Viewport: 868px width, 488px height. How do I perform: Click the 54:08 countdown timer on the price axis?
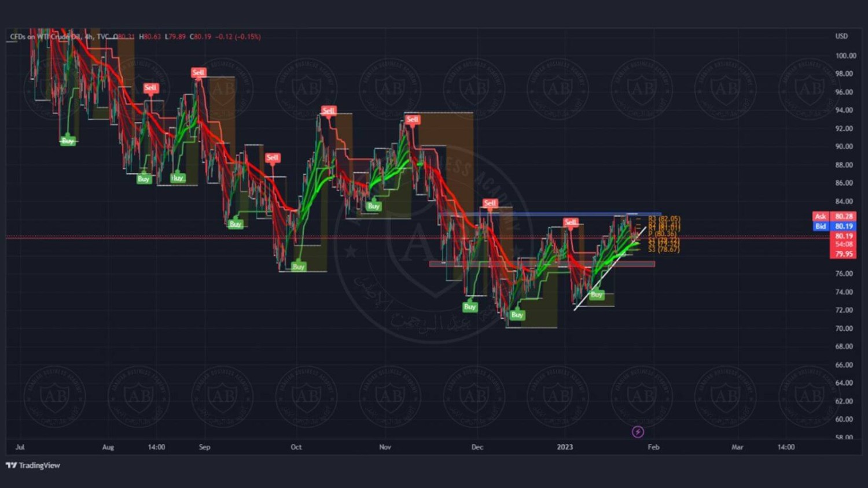click(x=844, y=245)
